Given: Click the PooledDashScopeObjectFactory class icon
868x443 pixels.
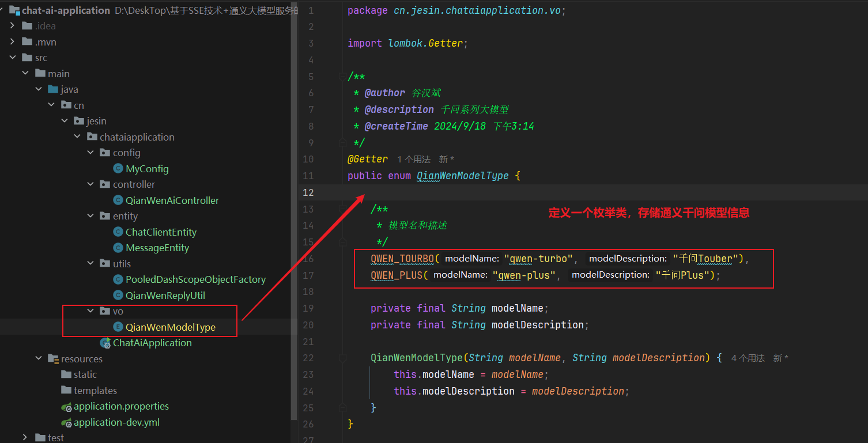Looking at the screenshot, I should coord(118,279).
